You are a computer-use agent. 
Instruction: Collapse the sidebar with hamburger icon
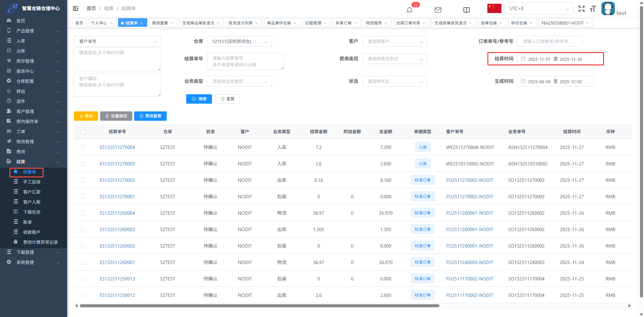(75, 8)
